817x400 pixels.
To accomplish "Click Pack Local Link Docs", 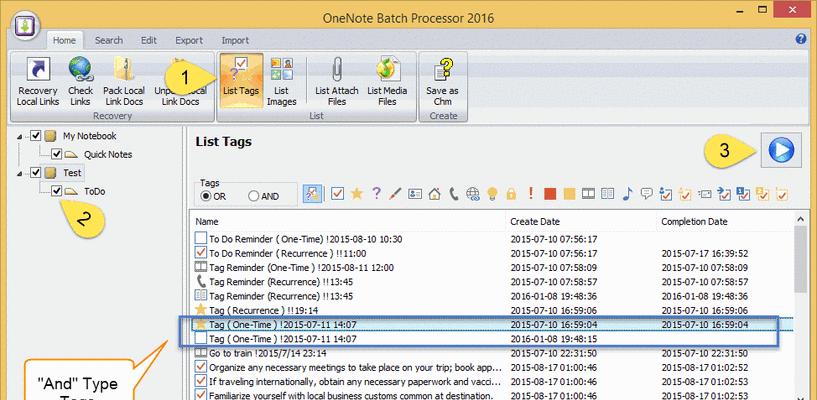I will click(124, 81).
